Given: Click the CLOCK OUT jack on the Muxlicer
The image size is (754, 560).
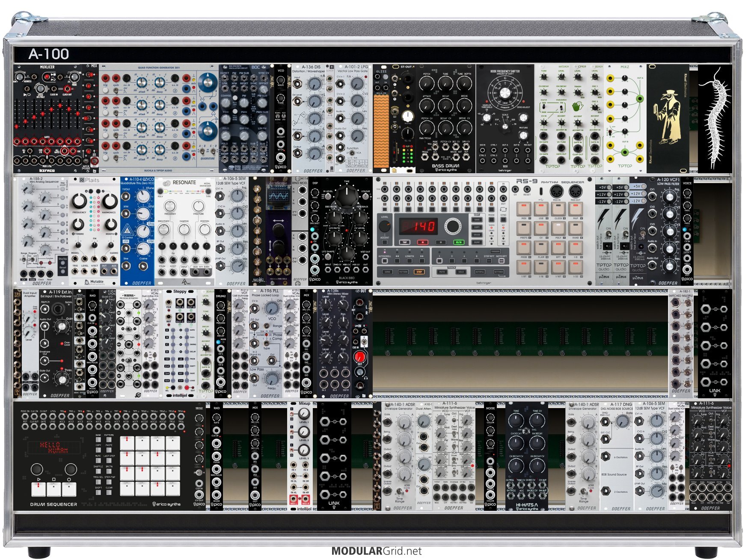Looking at the screenshot, I should [67, 89].
